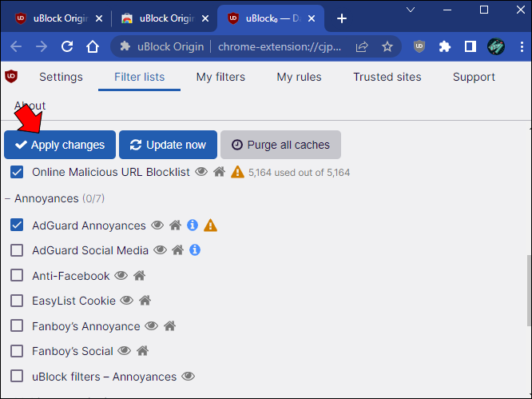Open My filters tab
The width and height of the screenshot is (532, 399).
point(220,77)
